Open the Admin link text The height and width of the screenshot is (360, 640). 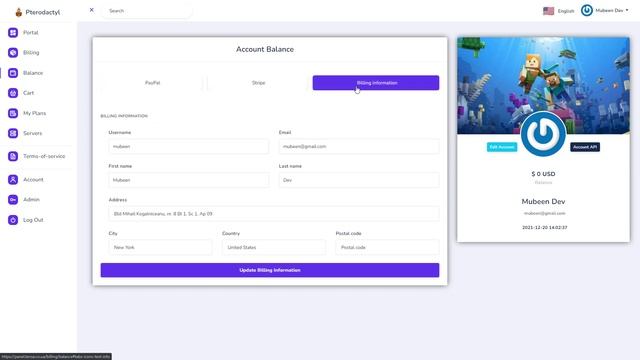[x=31, y=200]
